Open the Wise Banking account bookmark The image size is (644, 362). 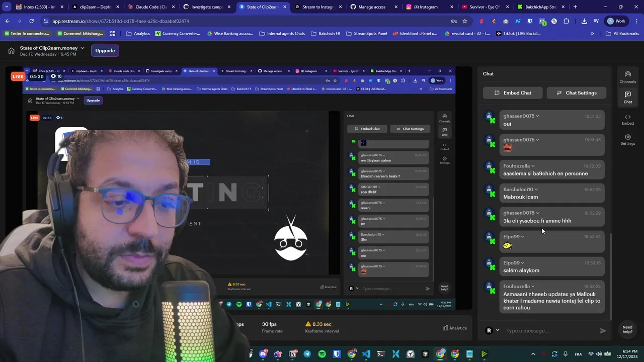coord(230,34)
